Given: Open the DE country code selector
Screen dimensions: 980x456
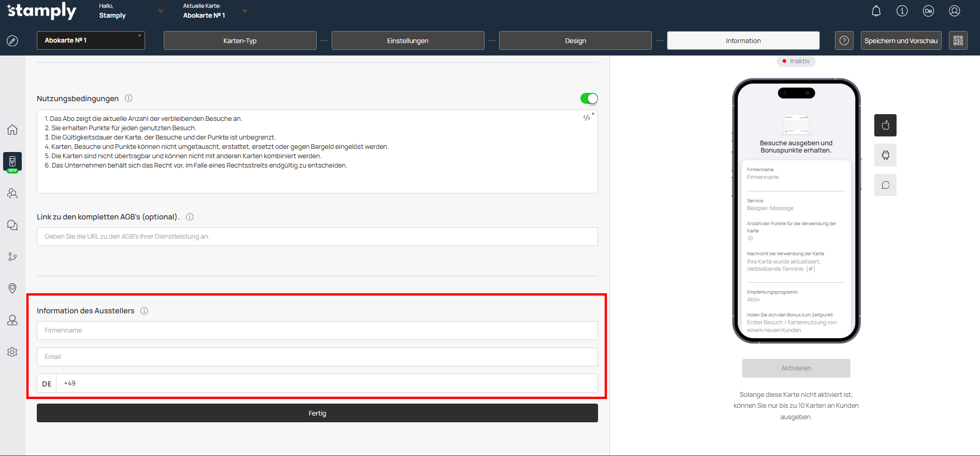Looking at the screenshot, I should click(x=47, y=383).
